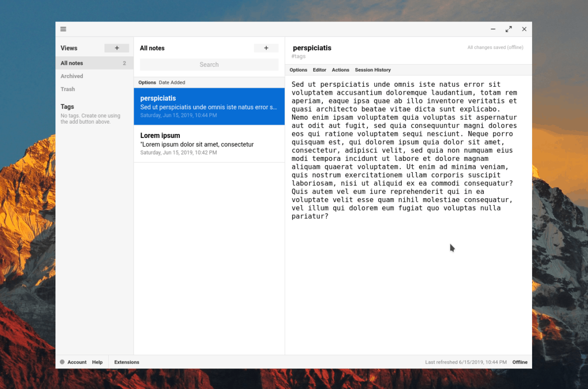Select the All notes view
Viewport: 588px width, 389px height.
click(72, 63)
